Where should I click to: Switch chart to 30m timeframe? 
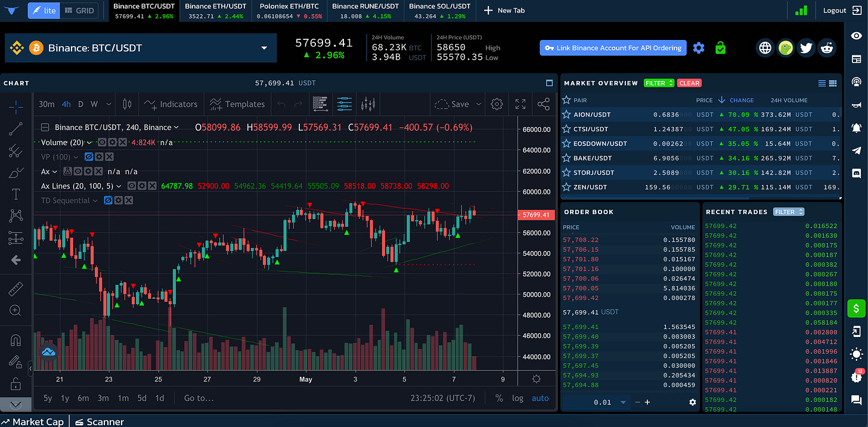click(x=46, y=104)
